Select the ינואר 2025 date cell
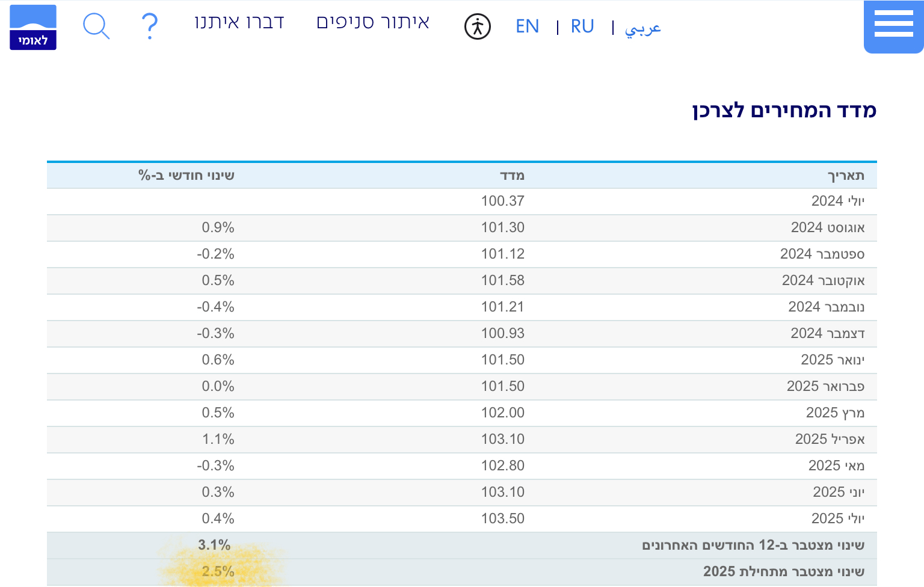 click(833, 360)
